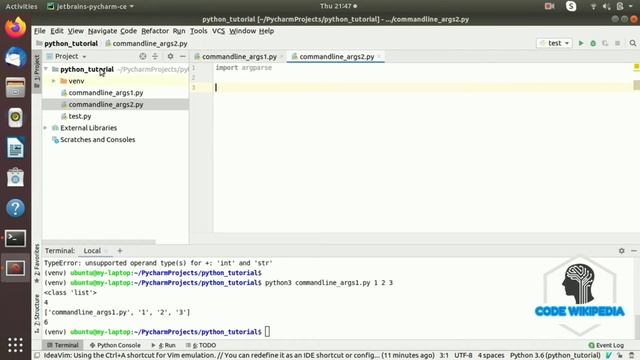Click the editor line 3 text area
Viewport: 640px width, 360px height.
click(x=422, y=87)
